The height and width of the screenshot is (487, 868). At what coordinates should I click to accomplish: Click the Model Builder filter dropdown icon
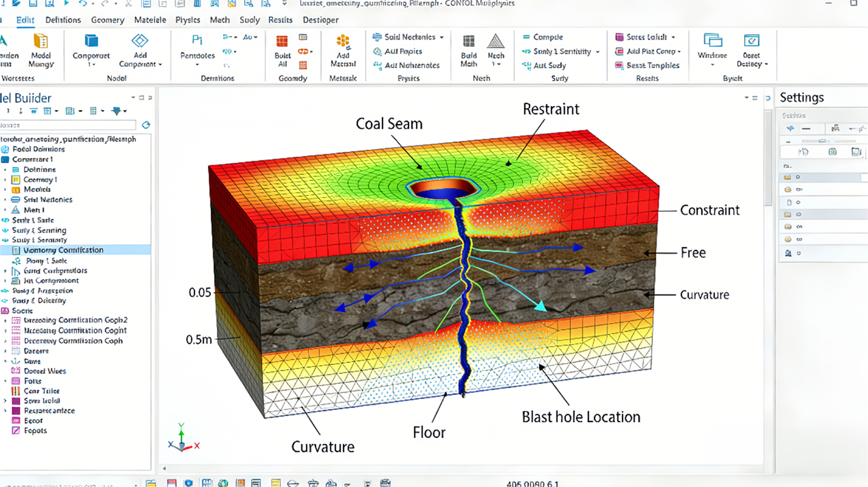pos(119,111)
